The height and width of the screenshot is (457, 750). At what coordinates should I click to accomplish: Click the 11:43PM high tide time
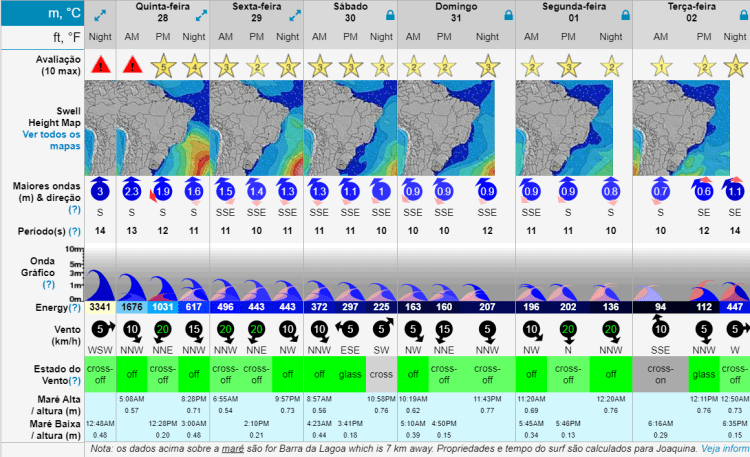click(x=487, y=399)
